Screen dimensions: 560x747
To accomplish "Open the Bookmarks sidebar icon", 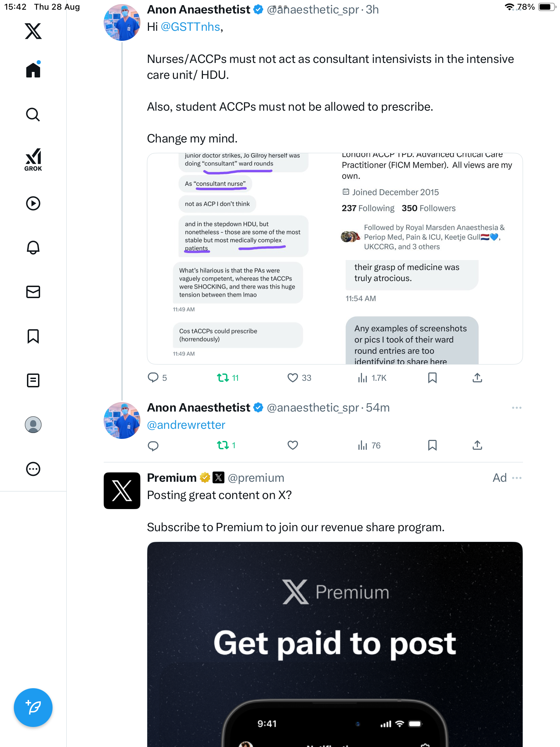I will pyautogui.click(x=33, y=336).
